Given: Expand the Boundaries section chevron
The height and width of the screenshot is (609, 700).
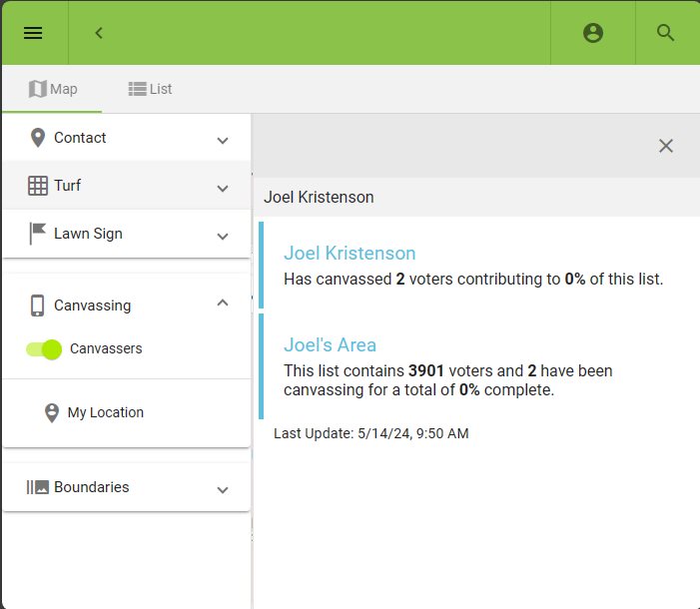Looking at the screenshot, I should pyautogui.click(x=223, y=489).
